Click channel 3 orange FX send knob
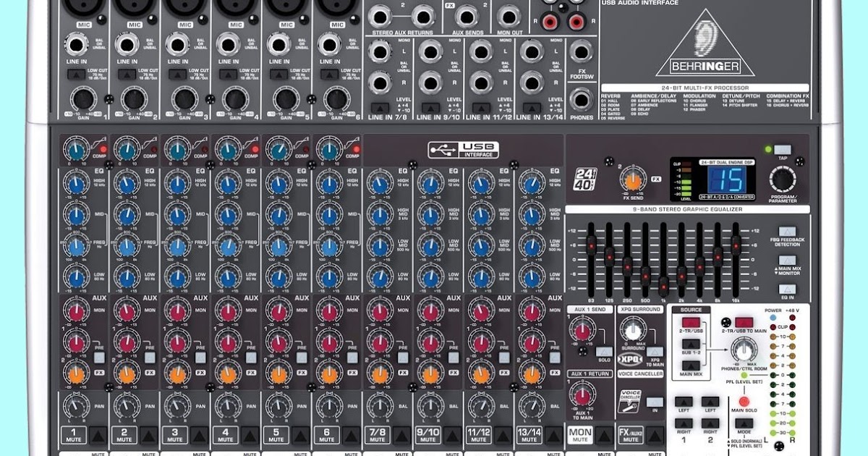This screenshot has width=868, height=456. click(x=176, y=374)
